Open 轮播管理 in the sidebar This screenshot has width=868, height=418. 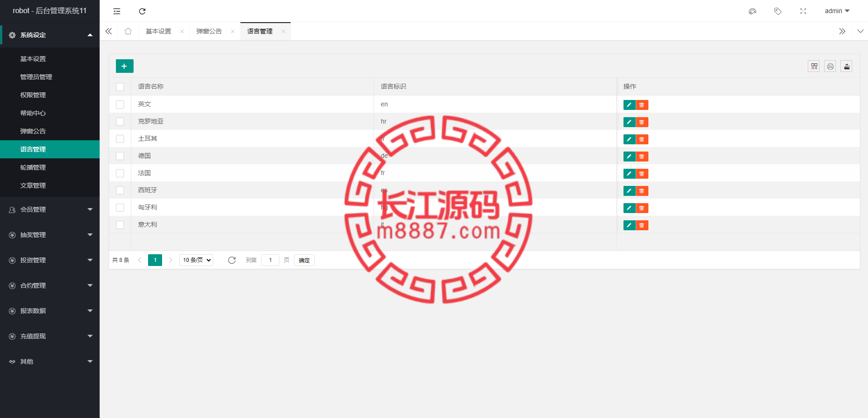pos(50,167)
